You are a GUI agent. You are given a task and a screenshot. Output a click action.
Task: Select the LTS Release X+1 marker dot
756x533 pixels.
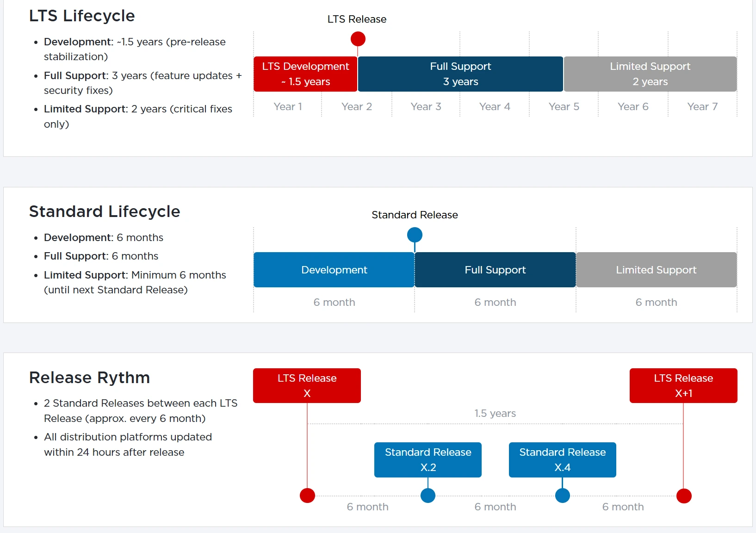tap(684, 496)
